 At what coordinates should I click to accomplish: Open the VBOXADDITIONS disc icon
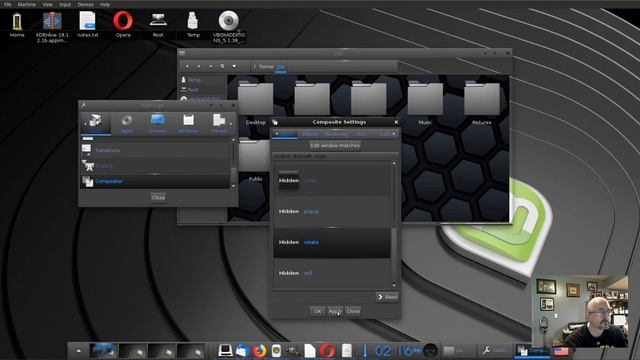point(229,27)
